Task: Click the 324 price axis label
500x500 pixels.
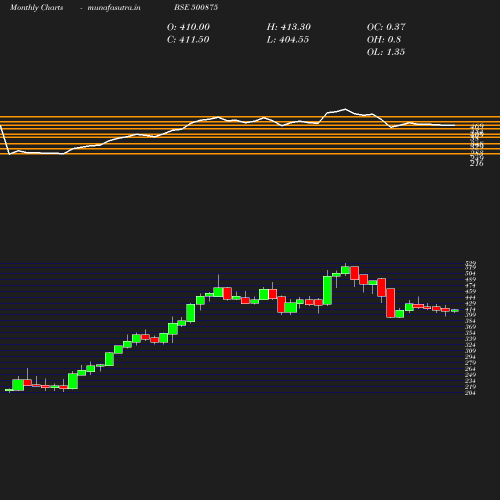Action: pos(470,345)
